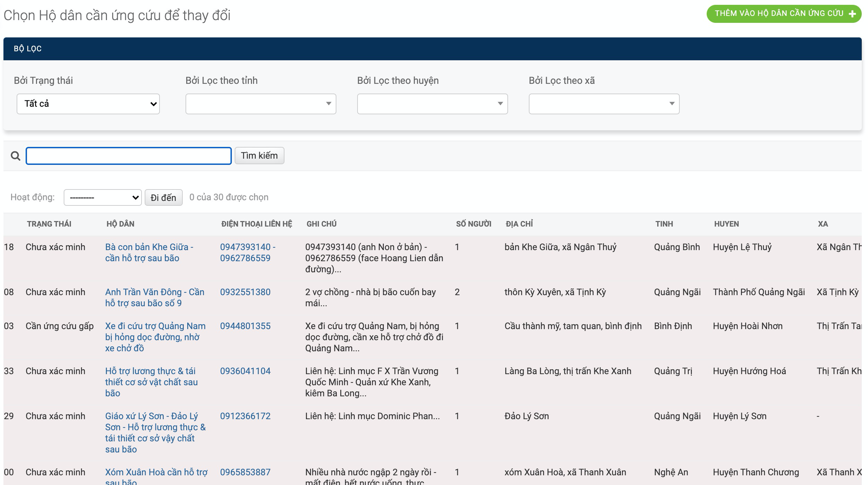868x485 pixels.
Task: Open the 'Bởi Lọc theo huyện' dropdown
Action: (432, 104)
